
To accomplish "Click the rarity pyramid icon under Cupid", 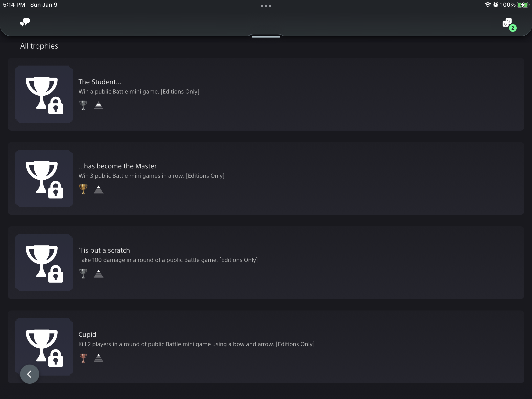I will [99, 358].
